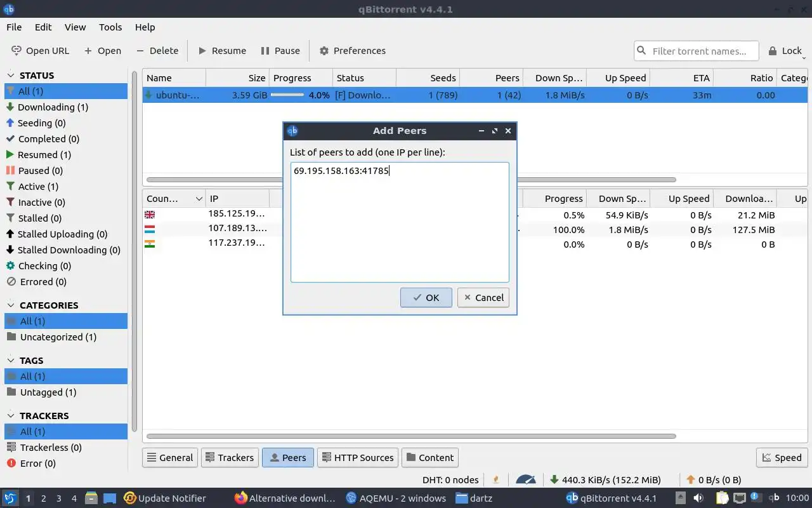Resume the torrent via toolbar play icon

[202, 51]
